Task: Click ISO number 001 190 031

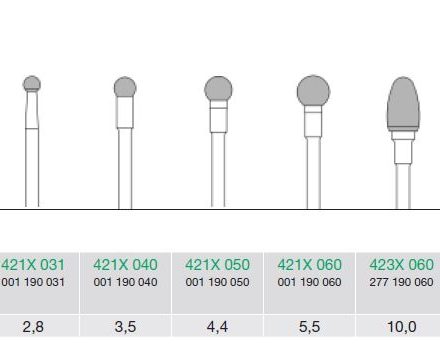Action: pyautogui.click(x=33, y=282)
